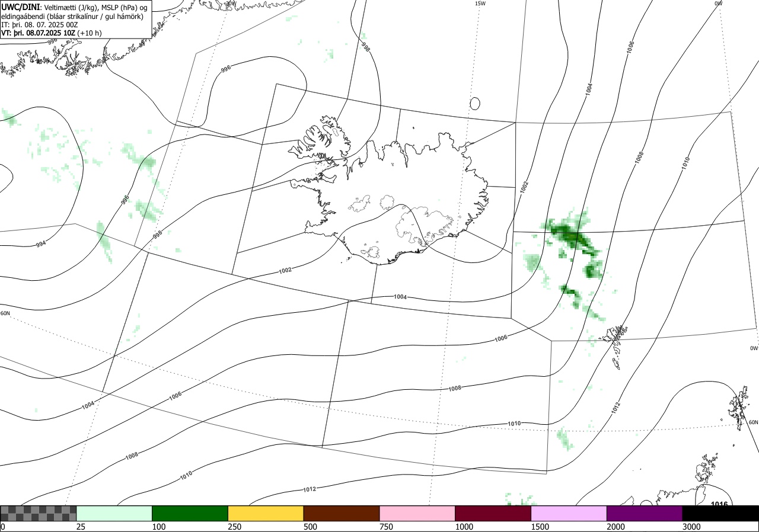Click the "UWC/DINI" title text

21,7
